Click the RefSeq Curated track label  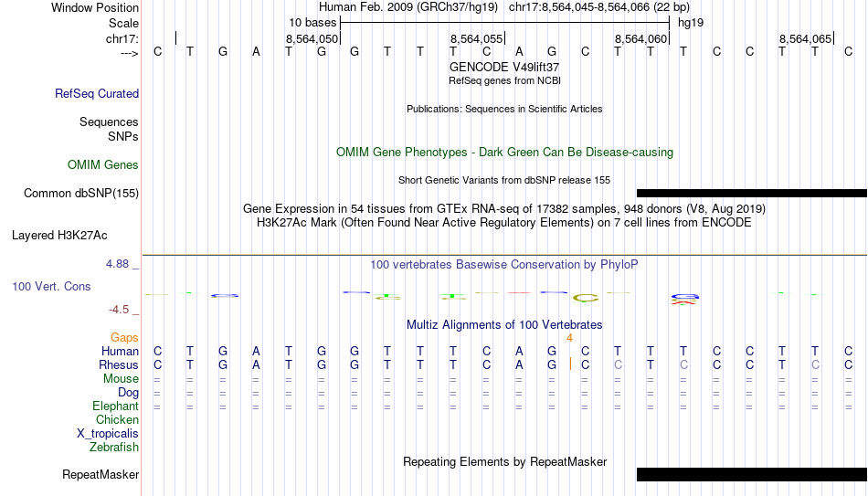click(x=97, y=93)
